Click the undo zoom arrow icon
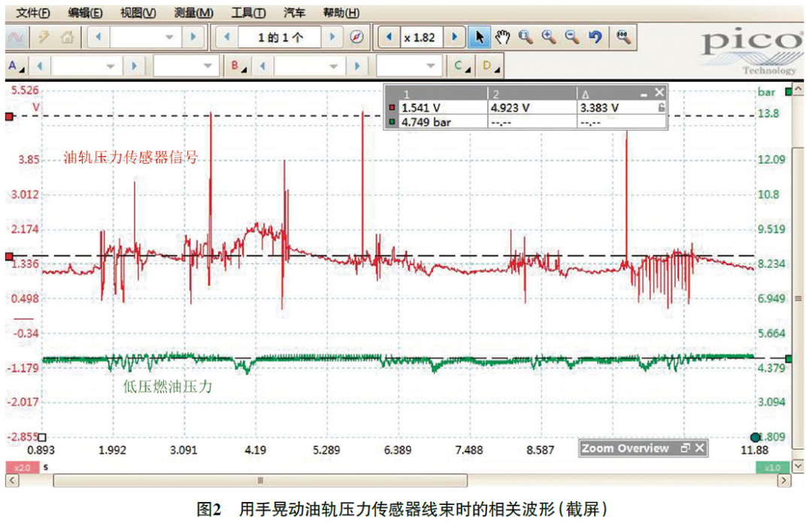Image resolution: width=812 pixels, height=529 pixels. click(595, 38)
